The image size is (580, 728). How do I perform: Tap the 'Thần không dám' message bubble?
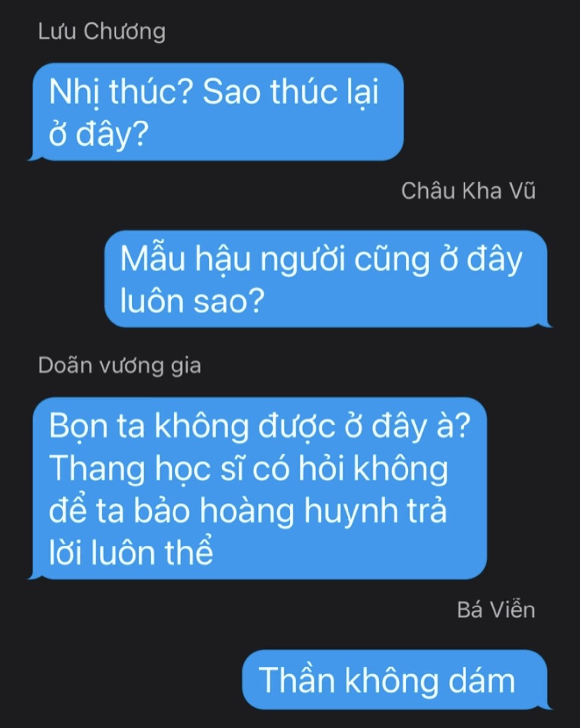point(397,679)
